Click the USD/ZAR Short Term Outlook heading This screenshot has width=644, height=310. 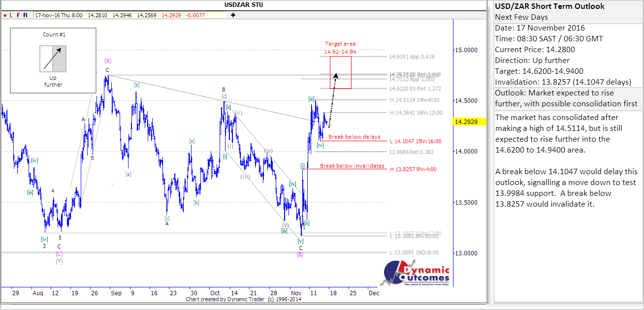(550, 6)
